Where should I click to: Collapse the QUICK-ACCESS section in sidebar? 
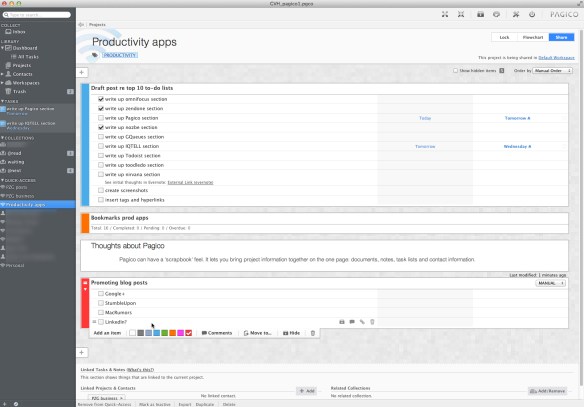point(2,180)
